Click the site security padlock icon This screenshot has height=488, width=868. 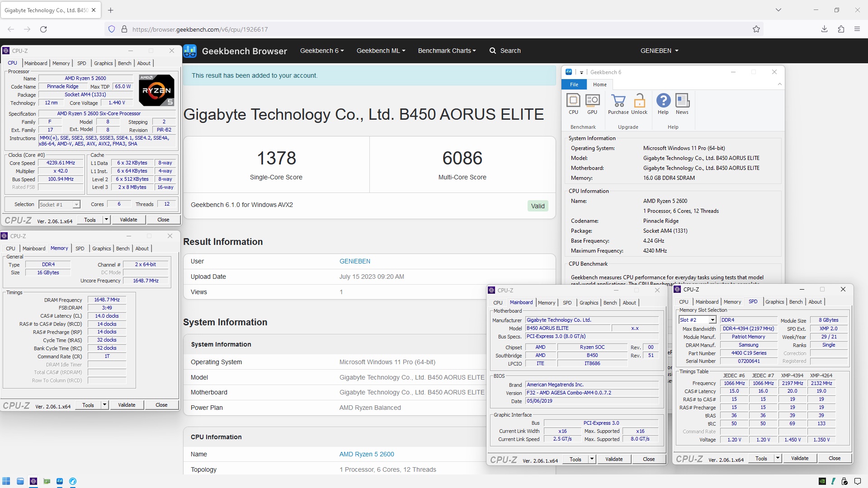coord(124,29)
